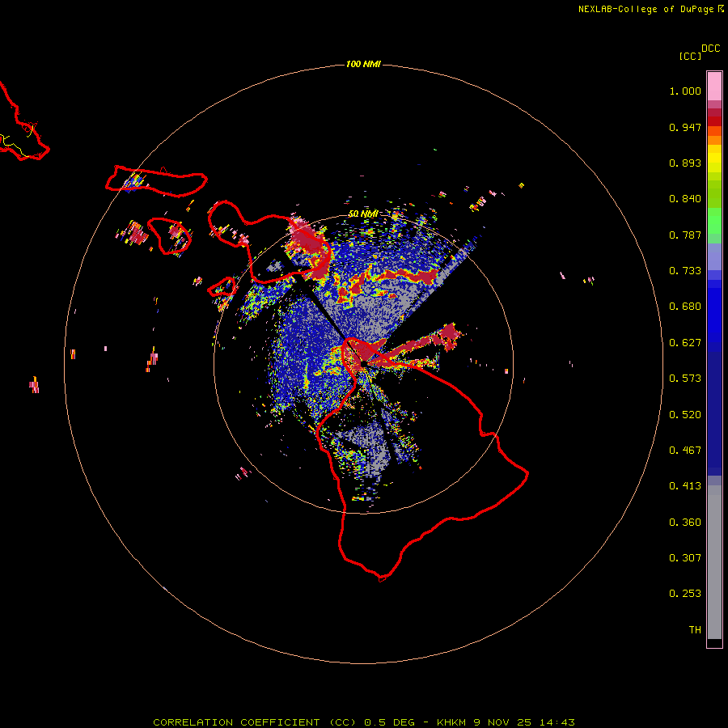Click the [CC] units label
728x728 pixels.
tap(690, 56)
